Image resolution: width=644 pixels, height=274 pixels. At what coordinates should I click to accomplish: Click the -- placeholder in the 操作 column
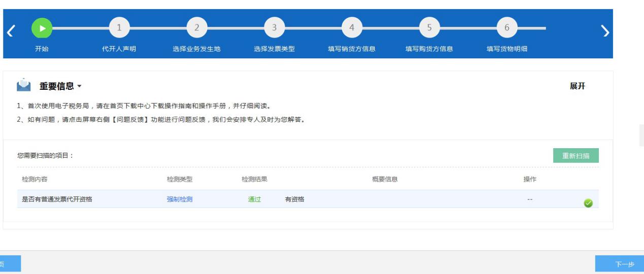pyautogui.click(x=530, y=199)
